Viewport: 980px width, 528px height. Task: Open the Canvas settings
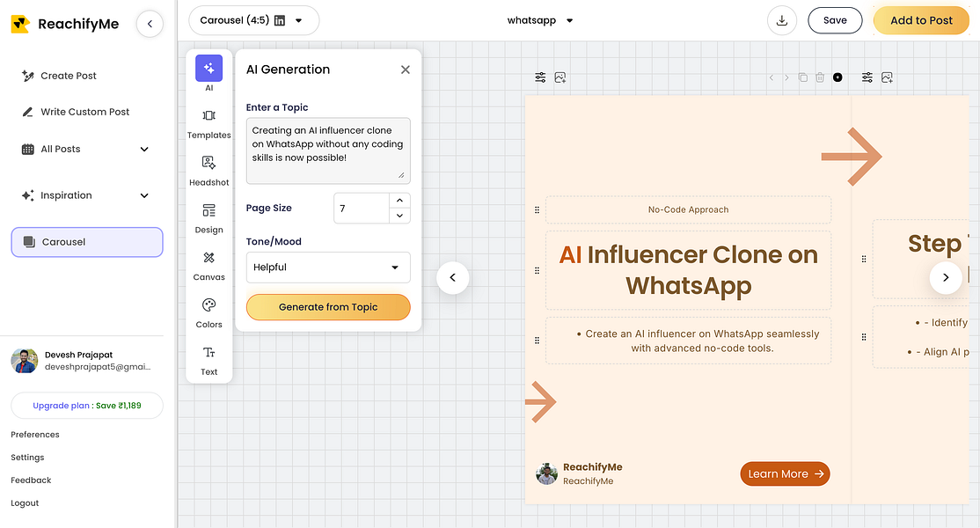[x=208, y=266]
